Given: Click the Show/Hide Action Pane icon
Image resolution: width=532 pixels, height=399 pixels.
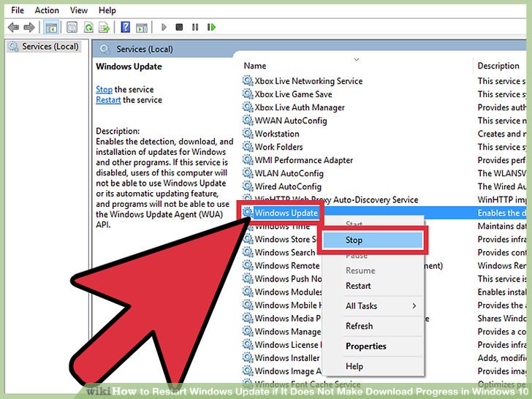Looking at the screenshot, I should 142,28.
